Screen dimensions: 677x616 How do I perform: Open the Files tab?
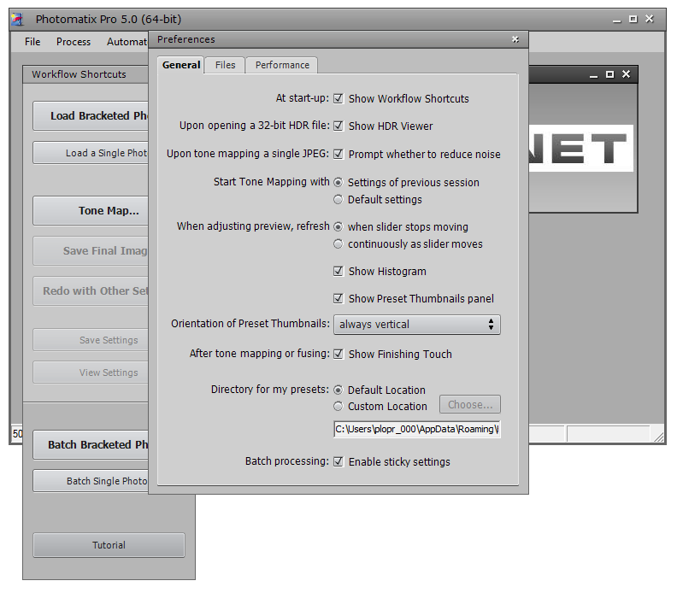point(226,65)
